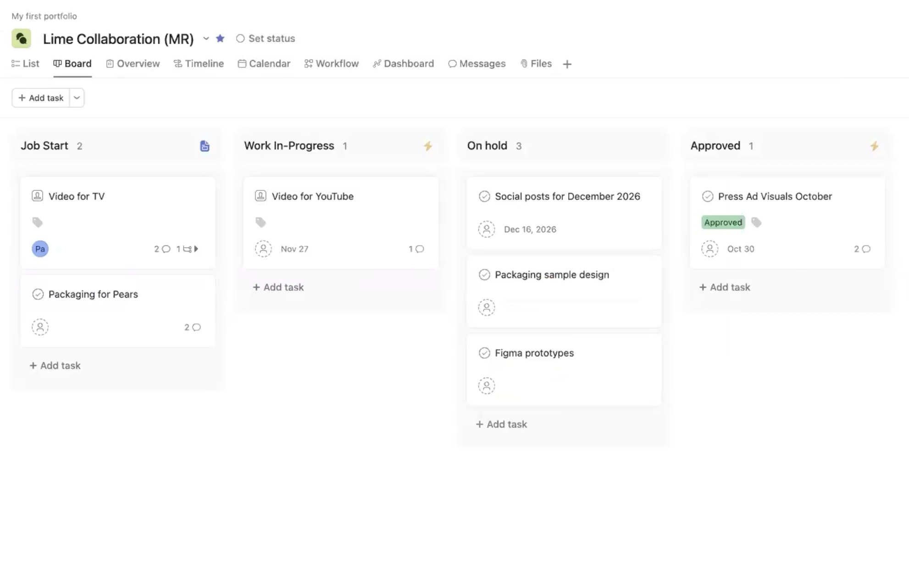Click the Job Start template document icon

tap(205, 146)
